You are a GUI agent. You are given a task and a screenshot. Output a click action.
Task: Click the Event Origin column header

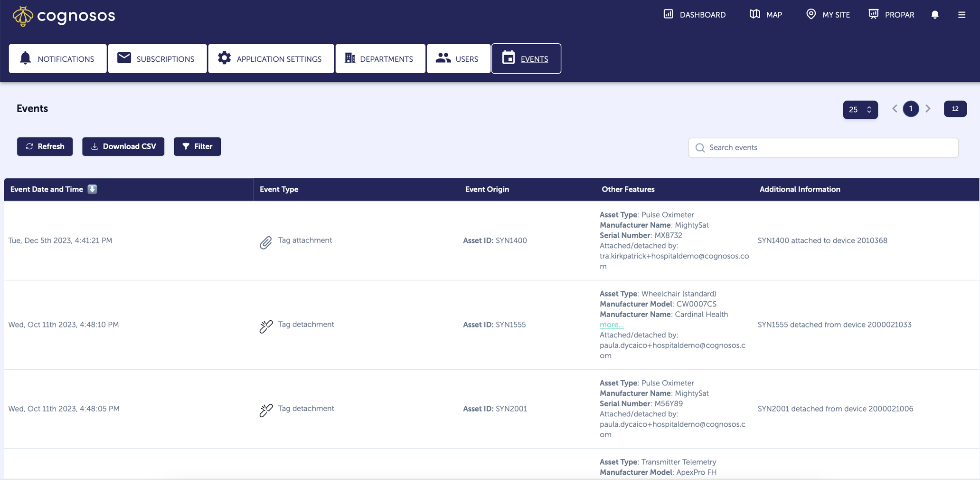[x=487, y=189]
